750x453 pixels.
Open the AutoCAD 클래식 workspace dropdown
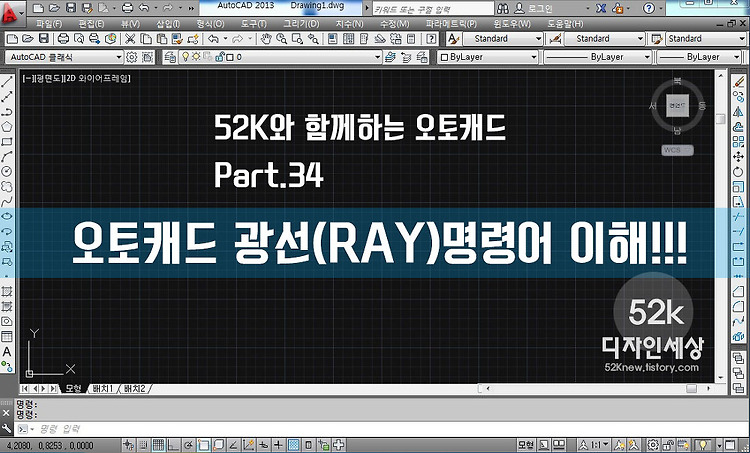64,57
